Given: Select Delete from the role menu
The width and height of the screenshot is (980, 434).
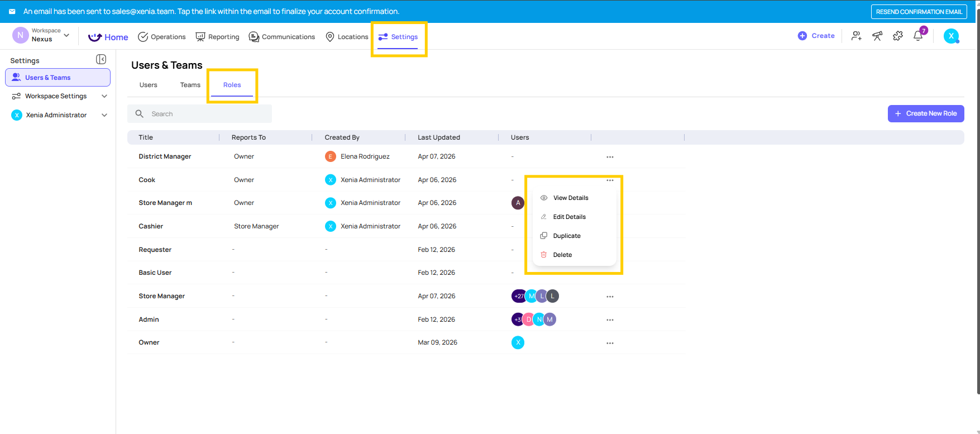Looking at the screenshot, I should pyautogui.click(x=562, y=255).
